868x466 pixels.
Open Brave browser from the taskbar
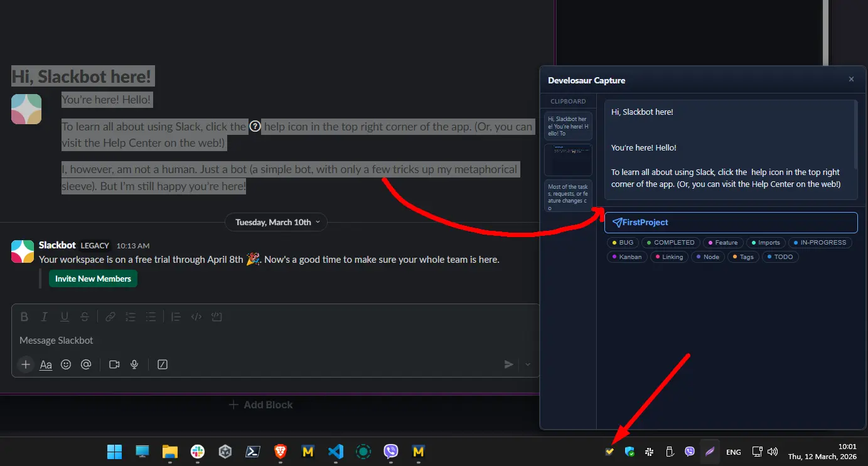tap(281, 452)
